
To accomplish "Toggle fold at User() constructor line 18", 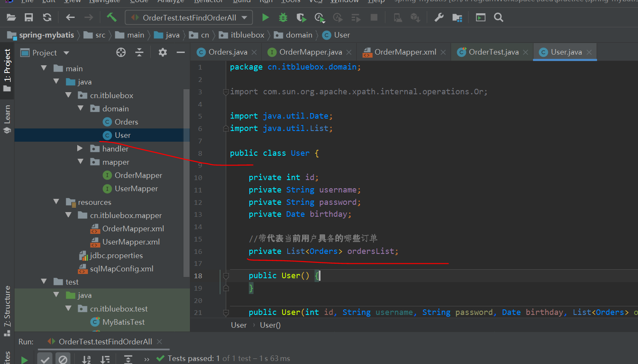I will [x=226, y=276].
